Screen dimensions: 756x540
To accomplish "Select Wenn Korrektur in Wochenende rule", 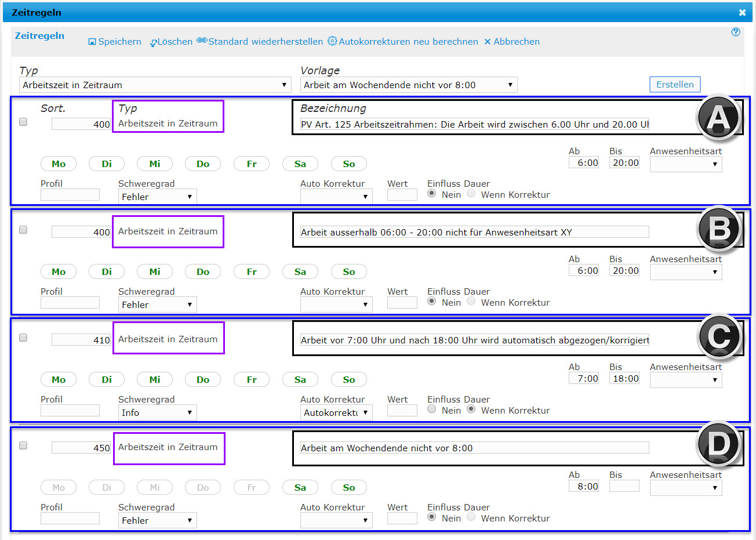I will point(471,517).
